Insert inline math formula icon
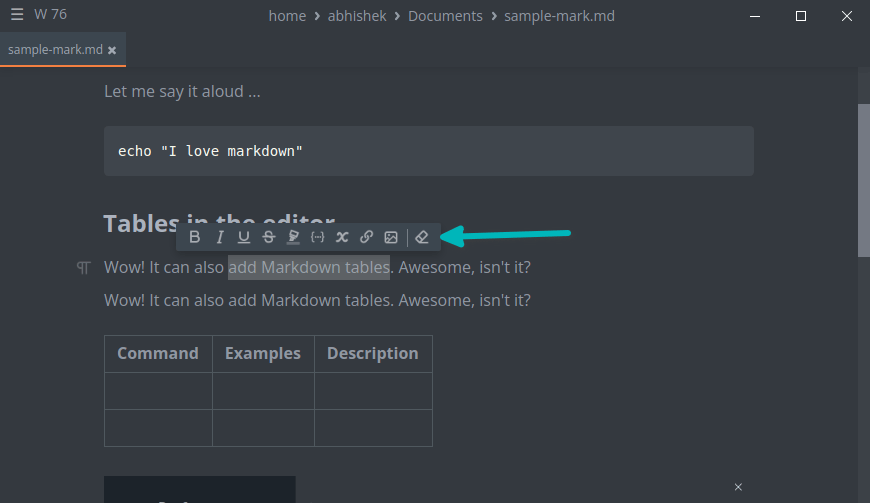Screen dimensions: 870x503 tap(342, 237)
